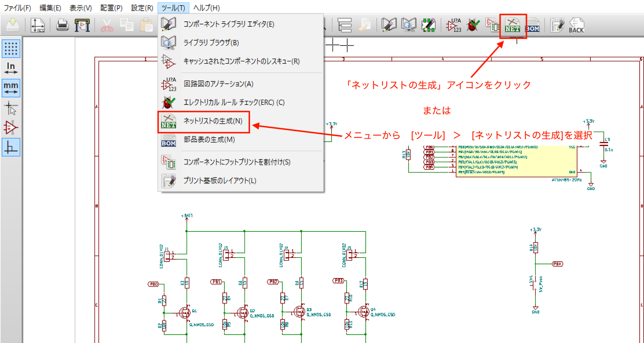Click the print schematic icon

[62, 24]
